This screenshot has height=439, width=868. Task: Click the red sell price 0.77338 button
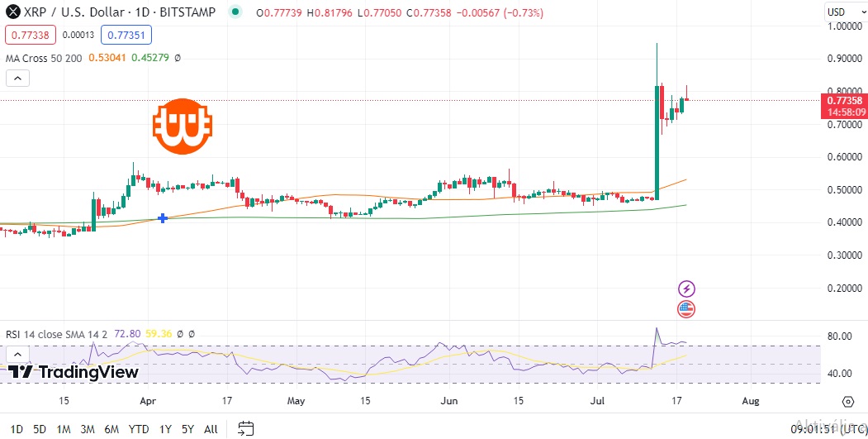pyautogui.click(x=31, y=35)
